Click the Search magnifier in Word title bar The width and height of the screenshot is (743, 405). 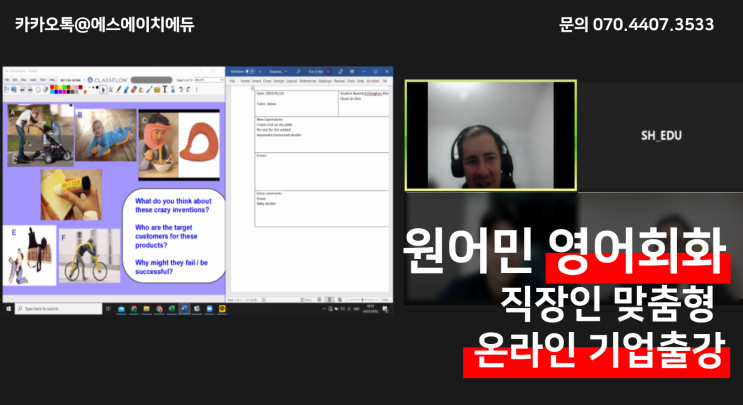(x=298, y=72)
